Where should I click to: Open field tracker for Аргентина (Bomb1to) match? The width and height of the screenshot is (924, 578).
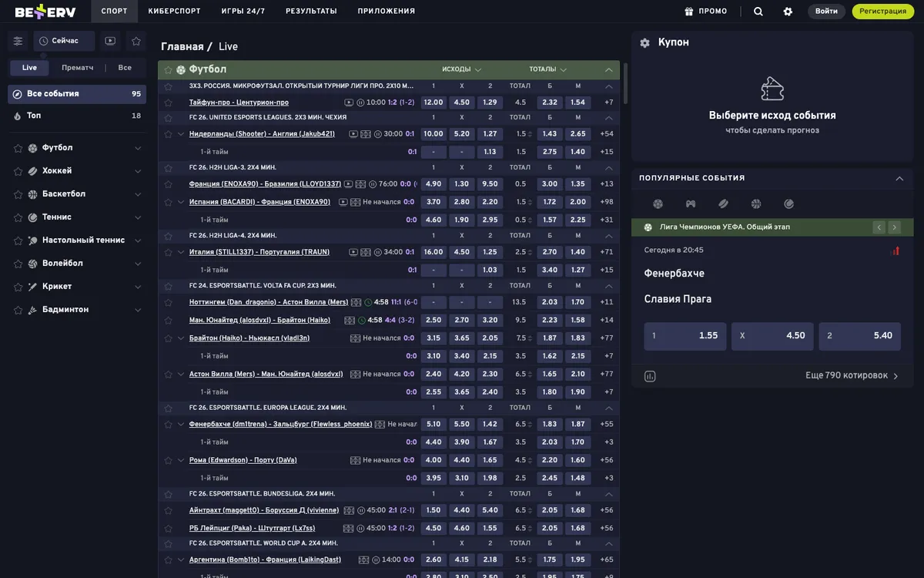(x=364, y=560)
